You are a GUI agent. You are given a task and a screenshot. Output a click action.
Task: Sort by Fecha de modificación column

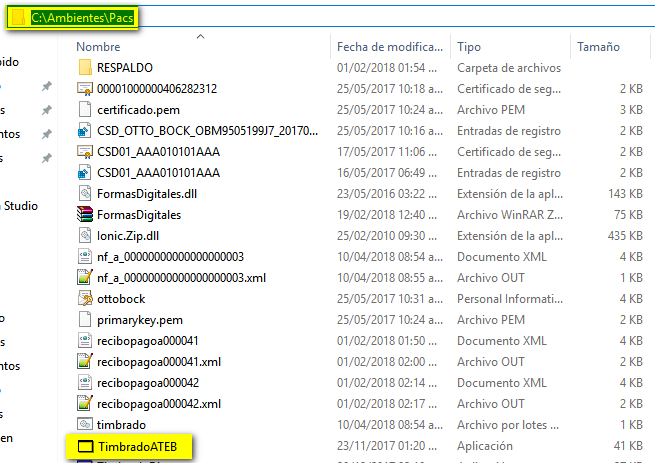tap(390, 47)
